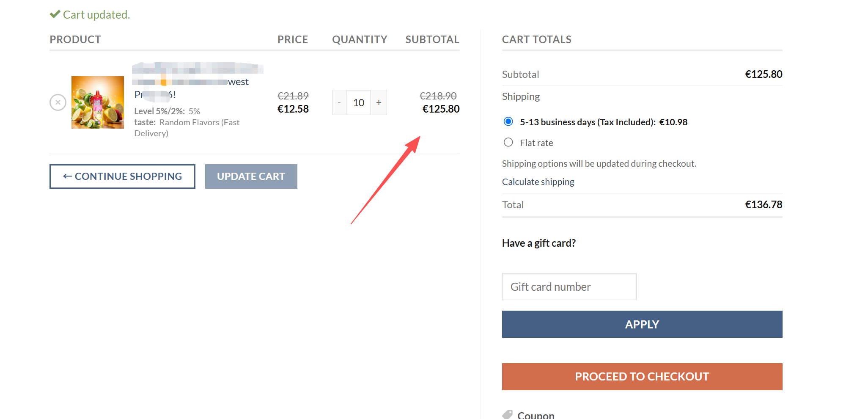Apply the entered gift card
Viewport: 868px width, 419px height.
point(642,324)
